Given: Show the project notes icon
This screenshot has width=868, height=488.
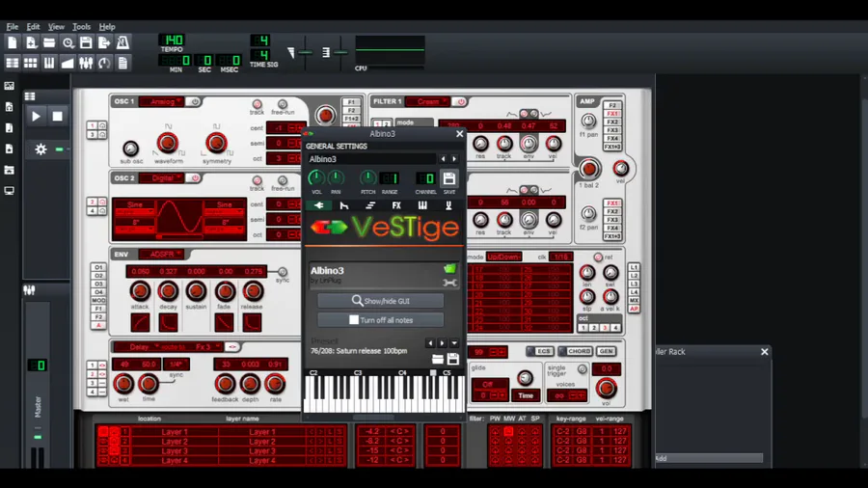Looking at the screenshot, I should 122,63.
